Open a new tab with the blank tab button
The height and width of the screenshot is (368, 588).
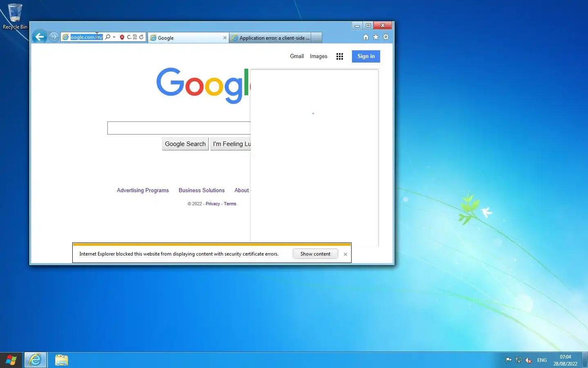coord(317,38)
